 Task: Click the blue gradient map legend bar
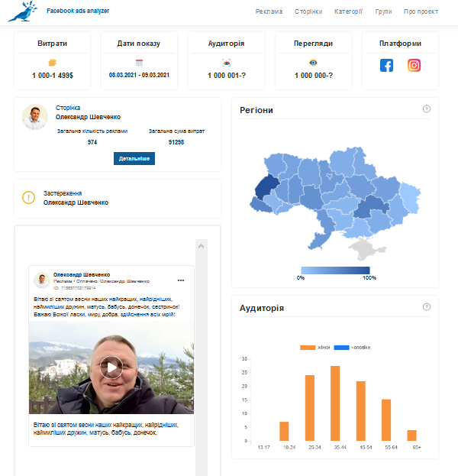pos(335,270)
